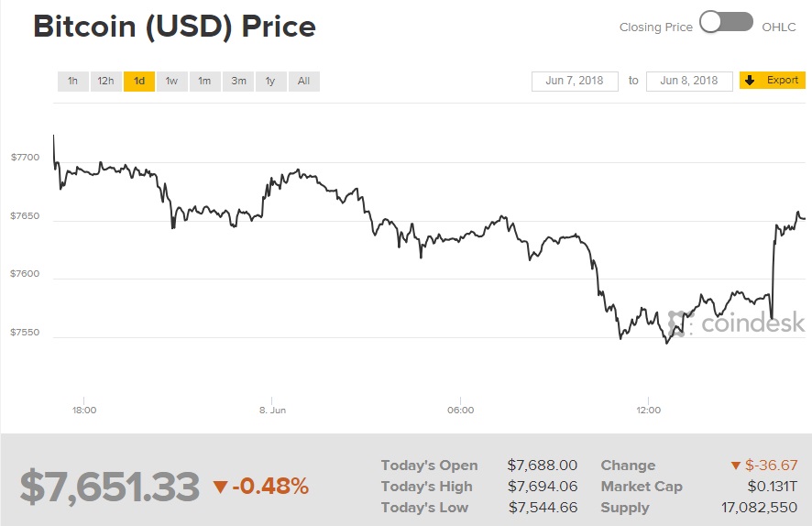The image size is (812, 526).
Task: Show All-time price history
Action: pyautogui.click(x=303, y=81)
